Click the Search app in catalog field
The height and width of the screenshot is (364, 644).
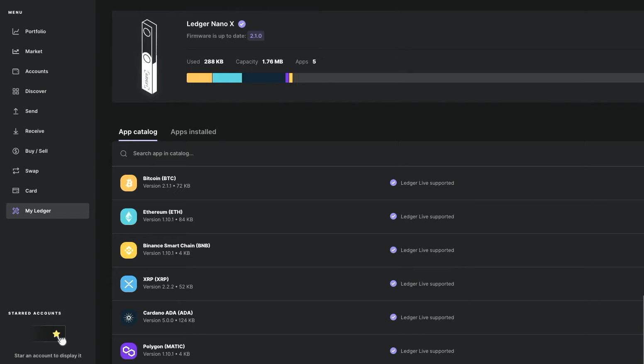coord(378,154)
